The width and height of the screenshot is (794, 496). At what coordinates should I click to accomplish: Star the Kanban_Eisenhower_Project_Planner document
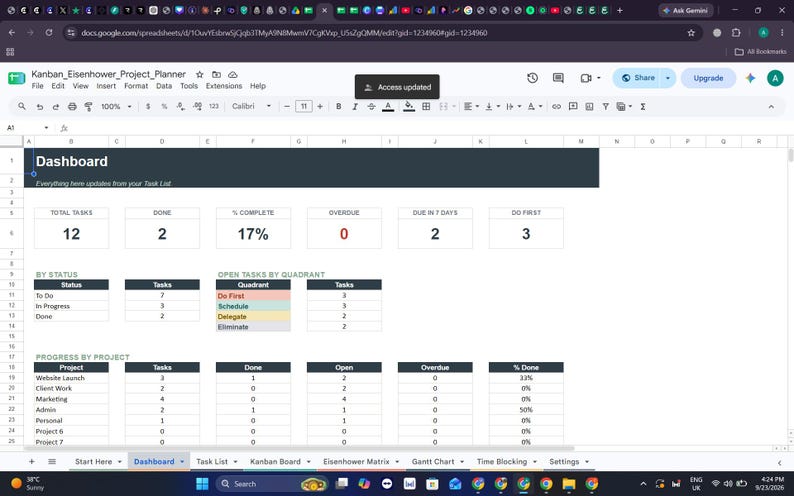(200, 74)
